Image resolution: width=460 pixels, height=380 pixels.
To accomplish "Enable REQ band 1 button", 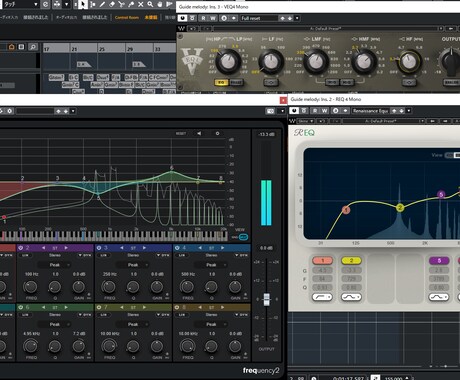I will coord(322,260).
